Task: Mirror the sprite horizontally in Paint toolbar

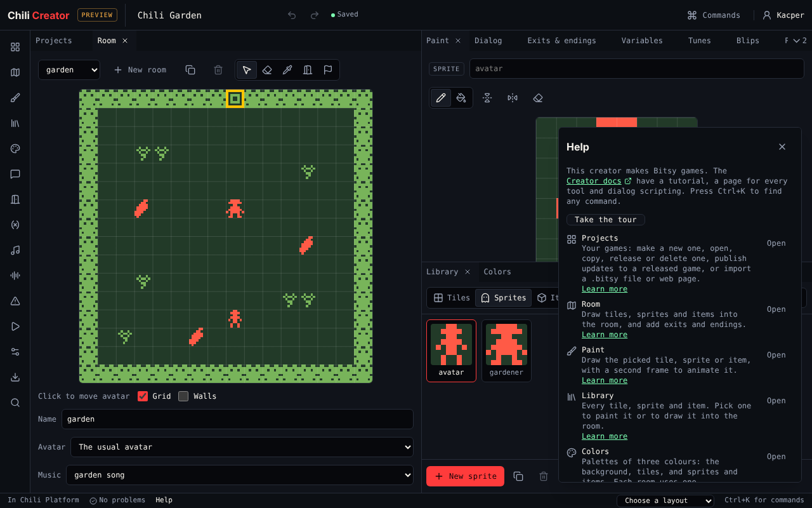Action: point(513,98)
